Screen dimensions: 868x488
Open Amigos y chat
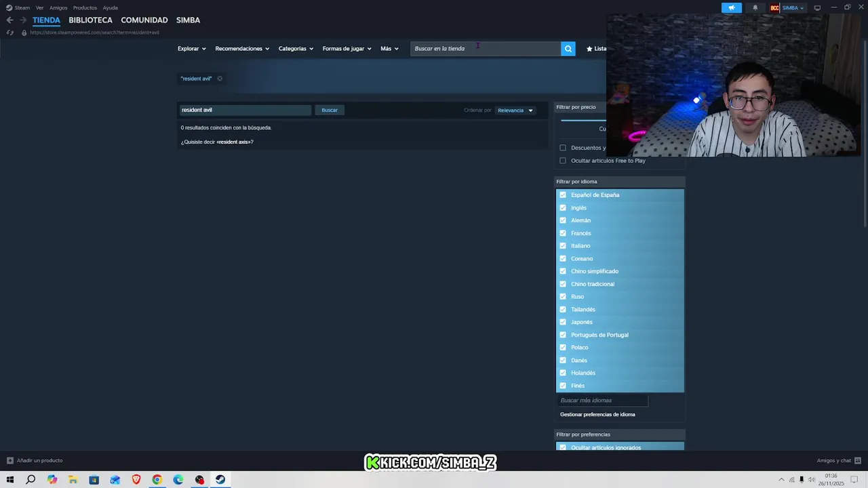[x=839, y=461]
